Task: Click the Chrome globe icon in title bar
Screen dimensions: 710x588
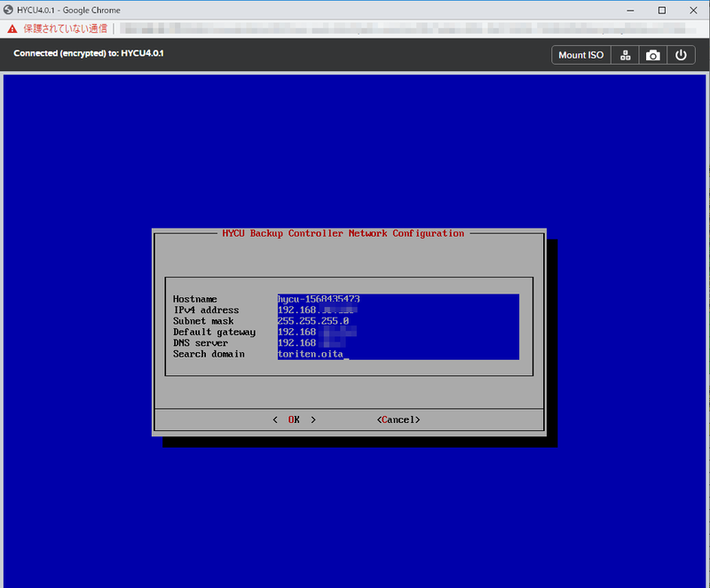Action: (8, 10)
